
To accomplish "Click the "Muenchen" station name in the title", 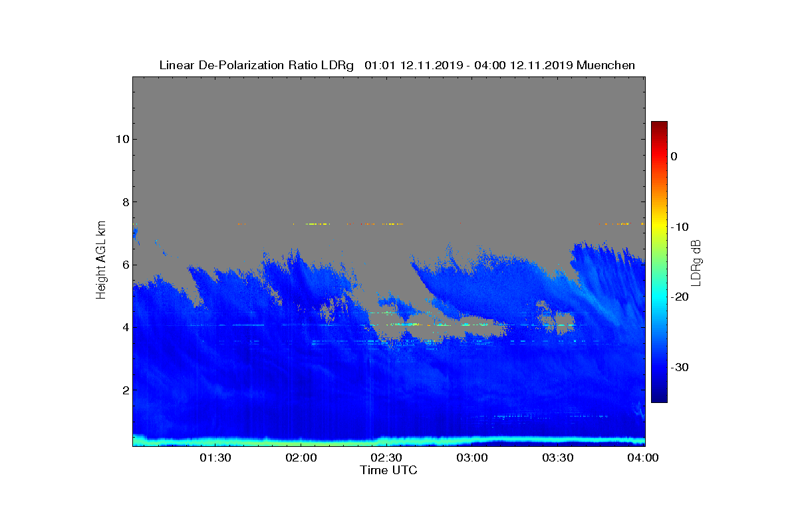I will (606, 65).
